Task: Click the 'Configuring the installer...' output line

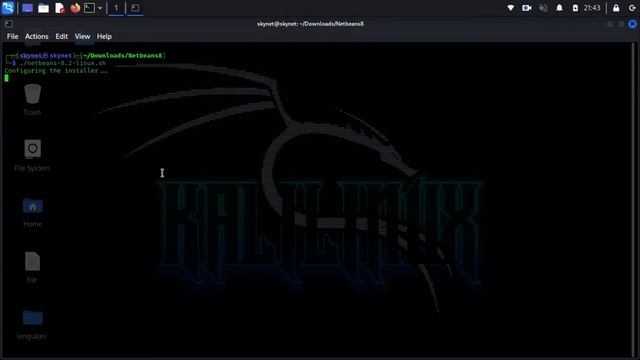Action: click(56, 71)
